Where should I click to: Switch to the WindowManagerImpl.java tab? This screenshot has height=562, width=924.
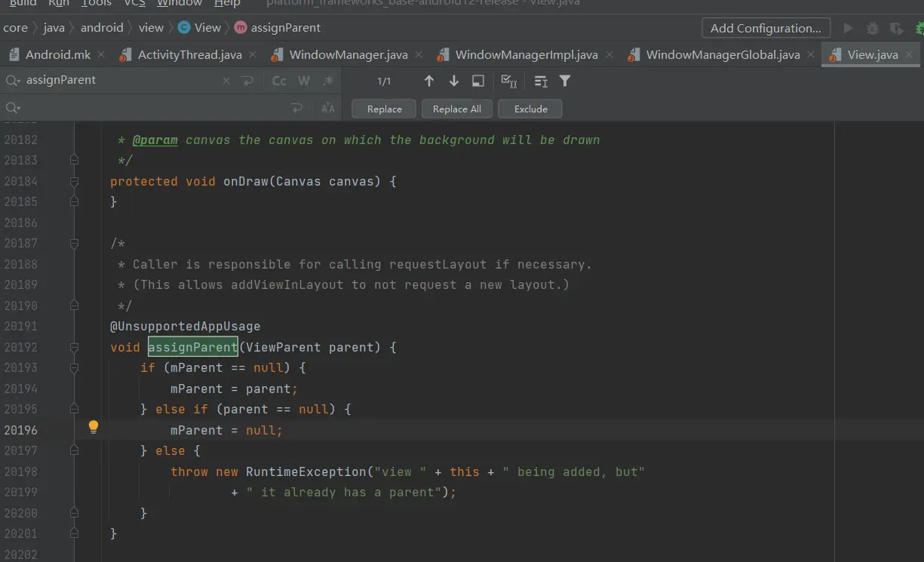click(x=526, y=54)
